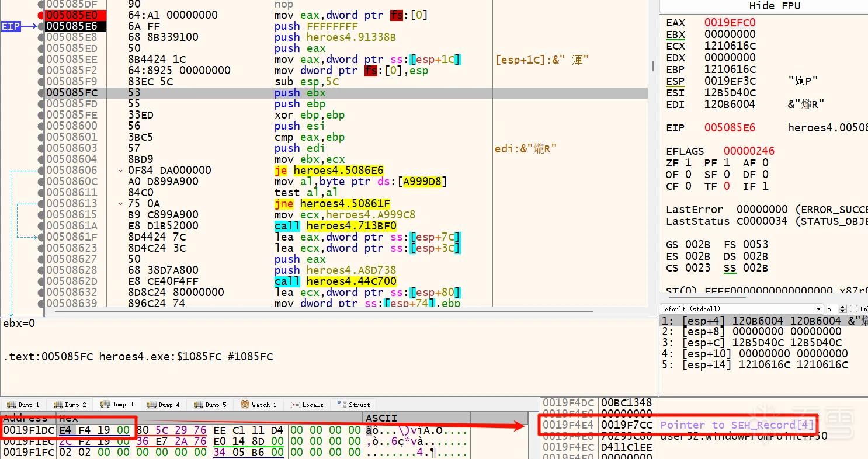Viewport: 868px width, 459px height.
Task: Click the Dump 5 tab icon
Action: [198, 405]
